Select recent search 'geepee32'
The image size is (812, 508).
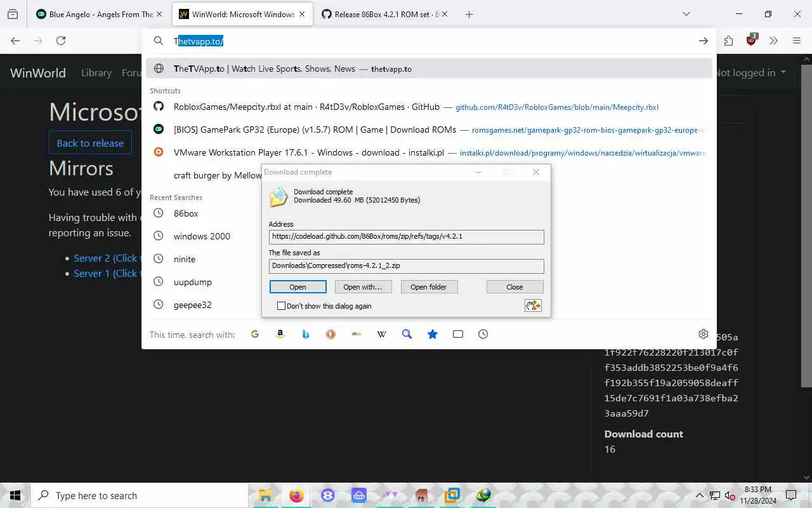pos(193,305)
